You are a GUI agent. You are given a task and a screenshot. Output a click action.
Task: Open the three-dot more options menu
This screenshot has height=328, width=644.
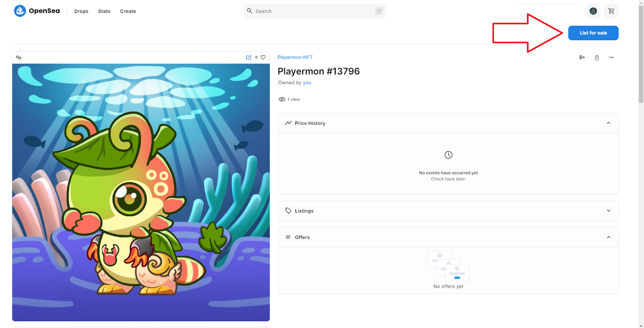pyautogui.click(x=611, y=58)
